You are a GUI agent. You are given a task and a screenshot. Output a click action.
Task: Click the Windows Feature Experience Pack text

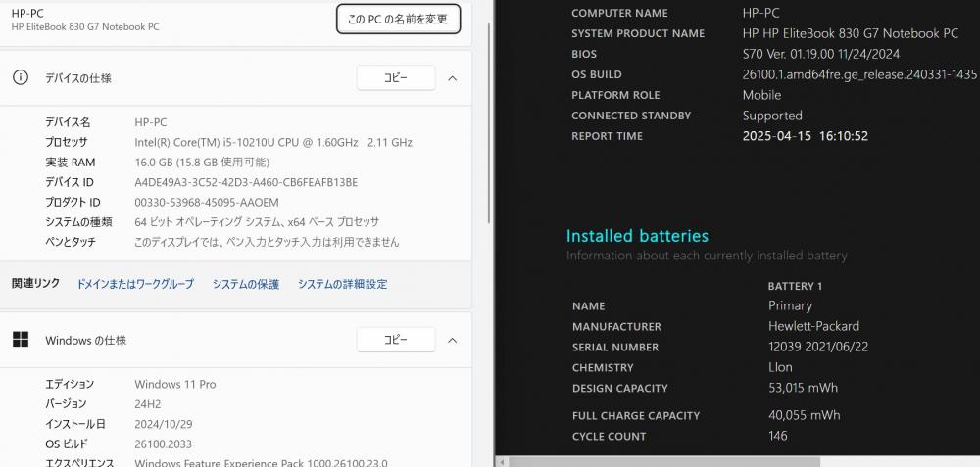point(261,463)
